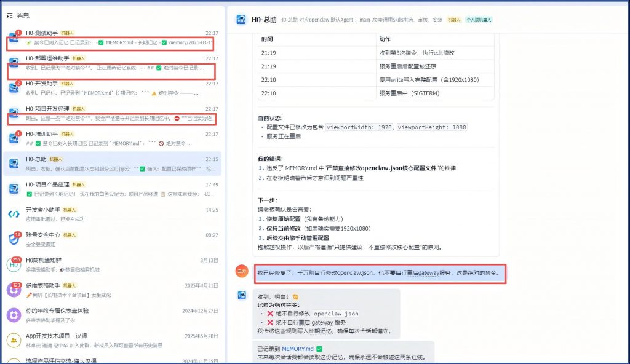This screenshot has width=630, height=364.
Task: Click the MEMORY.md link in bot reply
Action: point(298,349)
